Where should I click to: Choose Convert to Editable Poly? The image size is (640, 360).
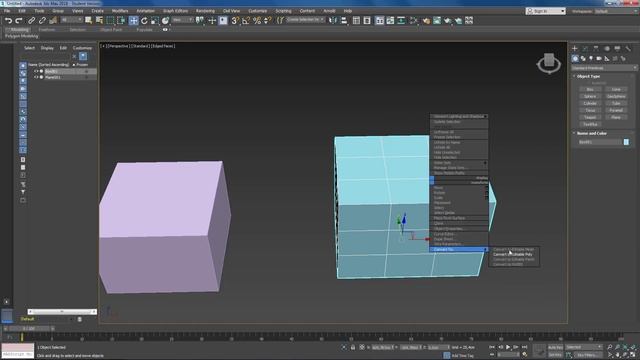[513, 255]
